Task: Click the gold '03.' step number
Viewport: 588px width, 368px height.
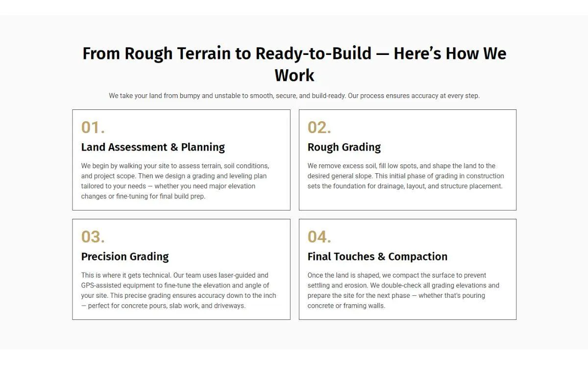Action: click(93, 237)
